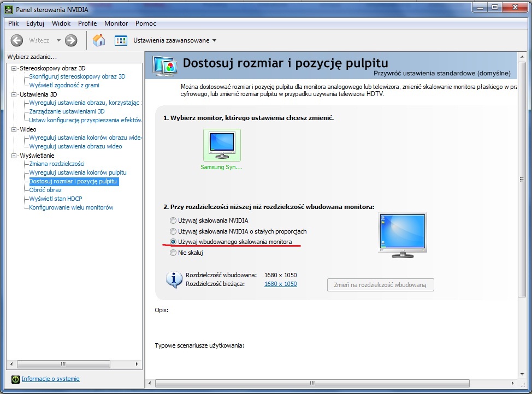Click the system information icon at bottom left

coord(15,379)
